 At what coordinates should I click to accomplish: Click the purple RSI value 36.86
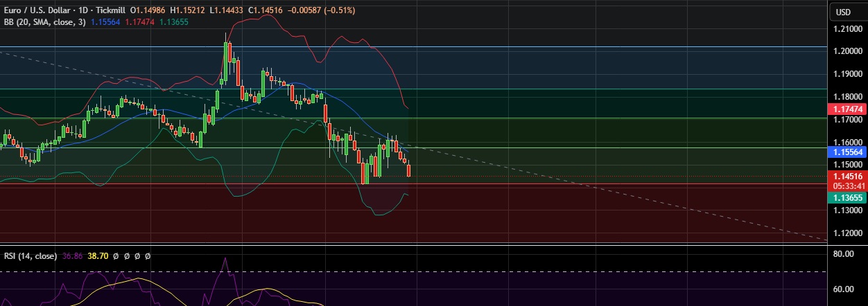tap(72, 256)
